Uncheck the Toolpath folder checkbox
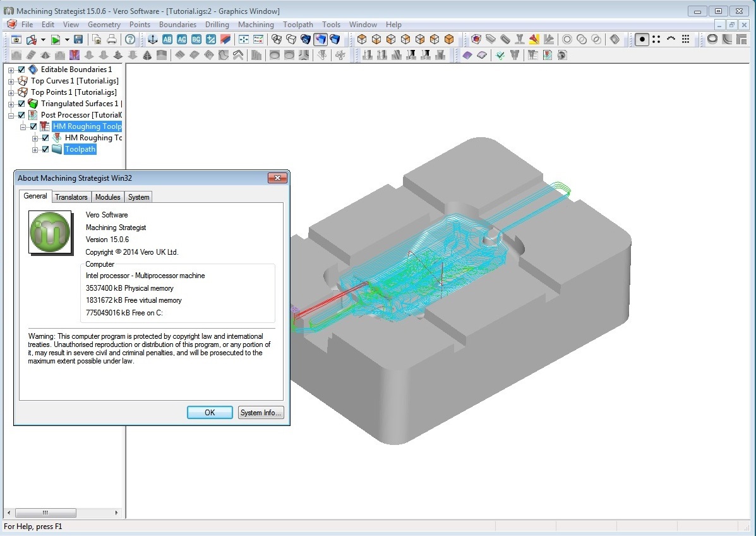 point(45,149)
